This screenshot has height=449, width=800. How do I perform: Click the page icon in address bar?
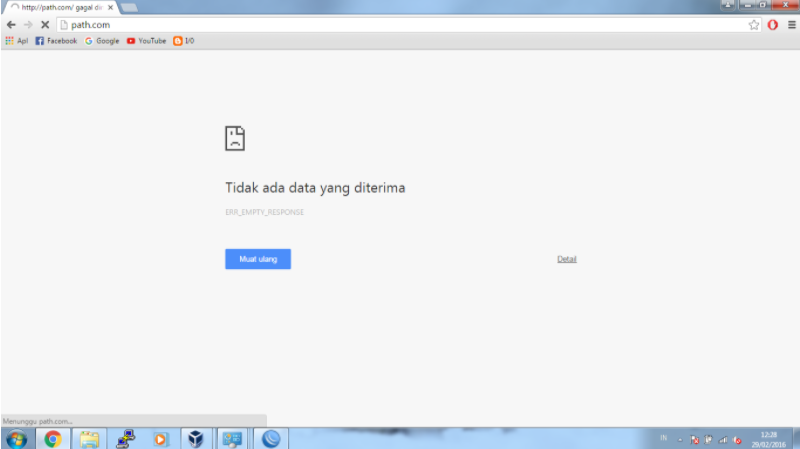[x=64, y=24]
